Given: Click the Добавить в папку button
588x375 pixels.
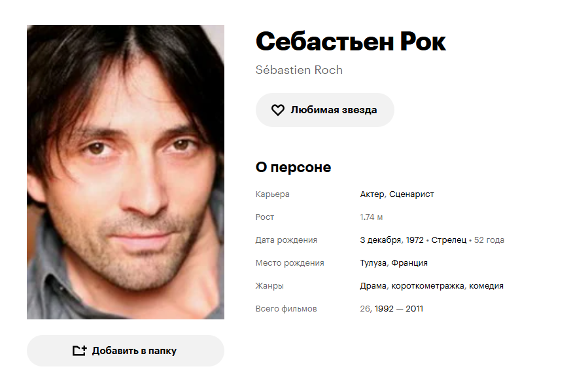Looking at the screenshot, I should (126, 351).
